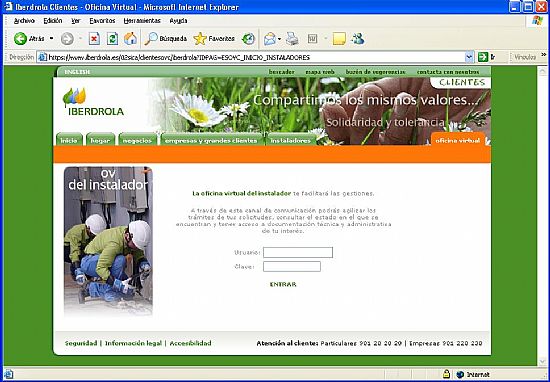Expand the address bar URL dropdown
The image size is (550, 382).
pos(469,57)
